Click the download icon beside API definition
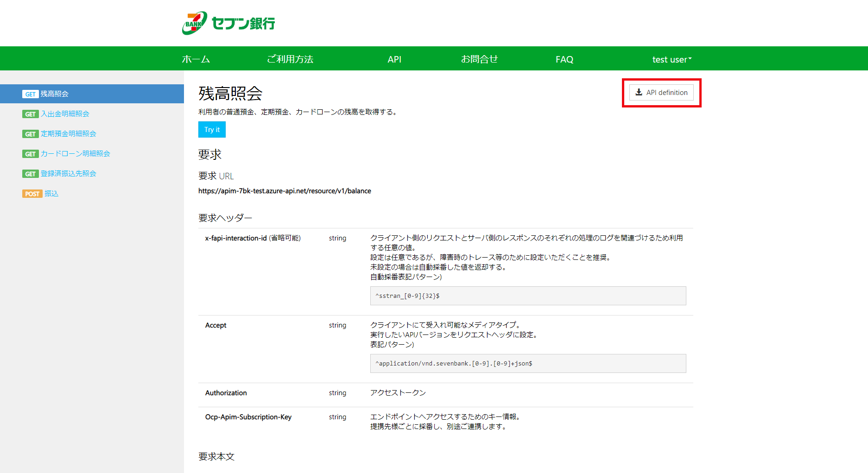The image size is (868, 473). coord(639,92)
